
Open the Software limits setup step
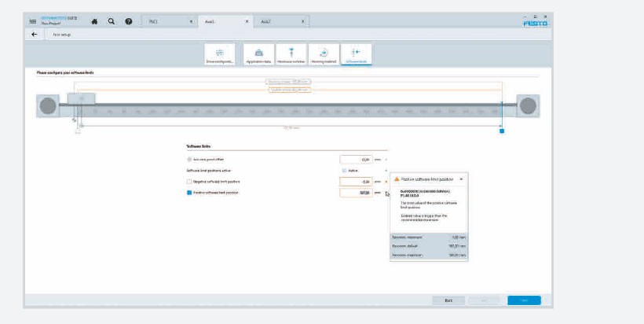click(356, 54)
